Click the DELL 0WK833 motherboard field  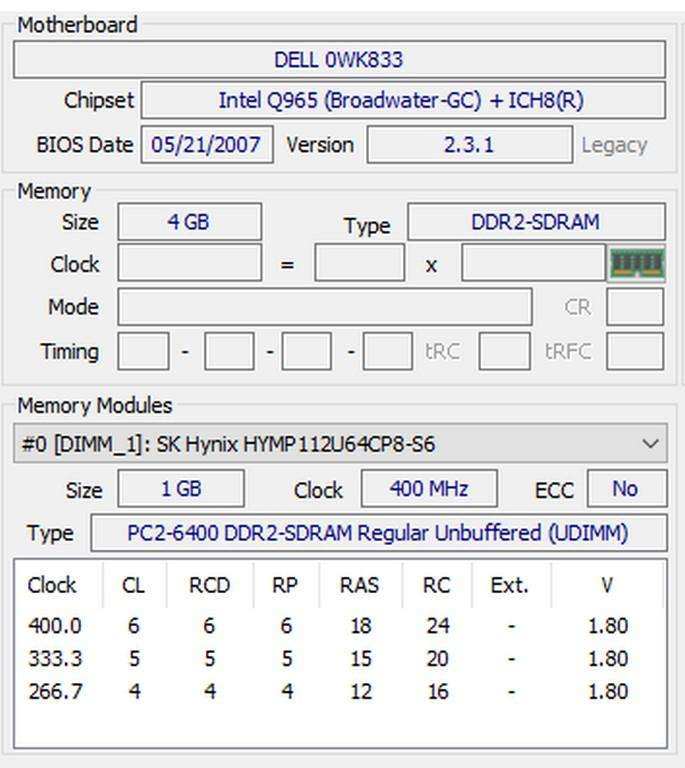pos(338,59)
